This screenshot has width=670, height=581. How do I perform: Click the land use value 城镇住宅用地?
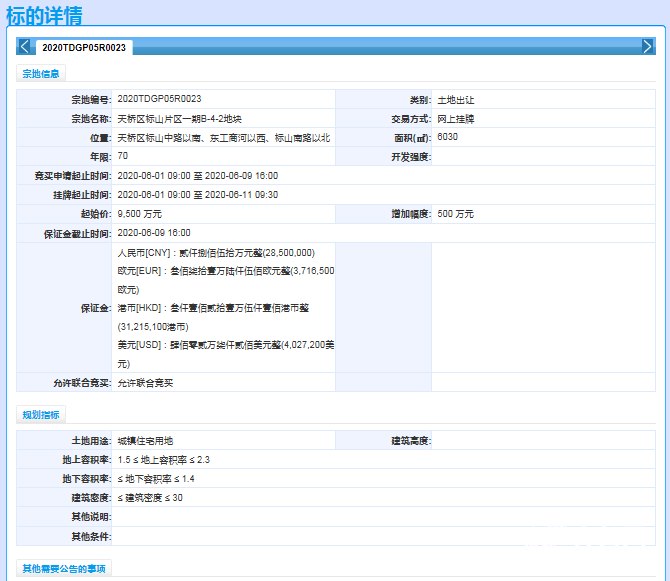click(145, 441)
